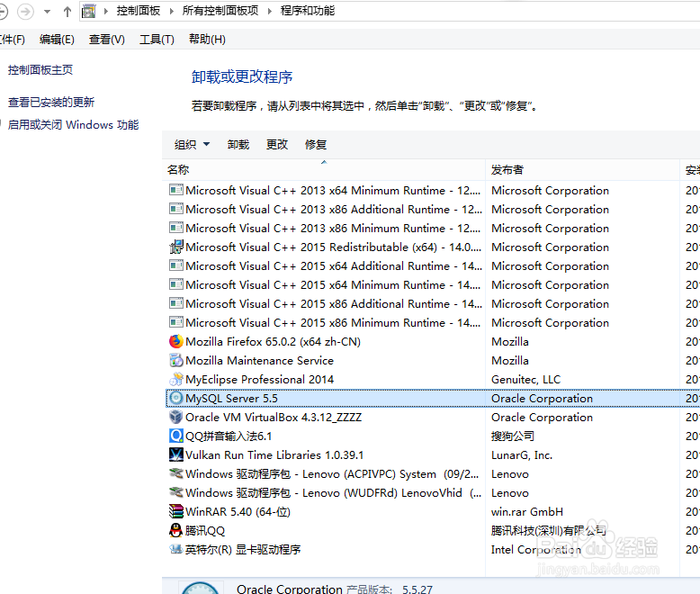
Task: Select Mozilla Firefox 65.0.2 (x64 zh-CN) entry
Action: tap(273, 342)
